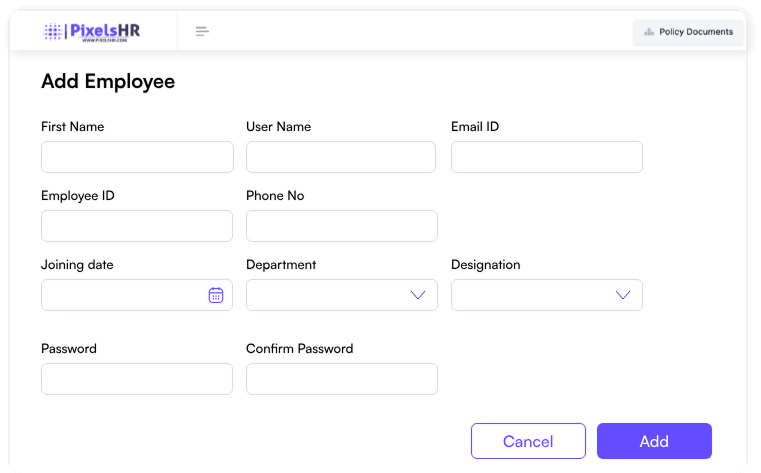Select the Email ID text box

coord(547,157)
